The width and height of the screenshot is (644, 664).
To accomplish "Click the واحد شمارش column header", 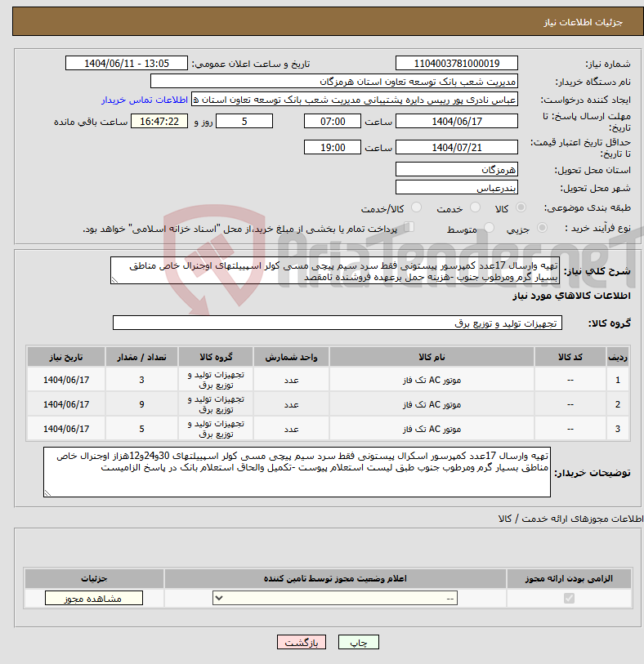I will click(291, 357).
